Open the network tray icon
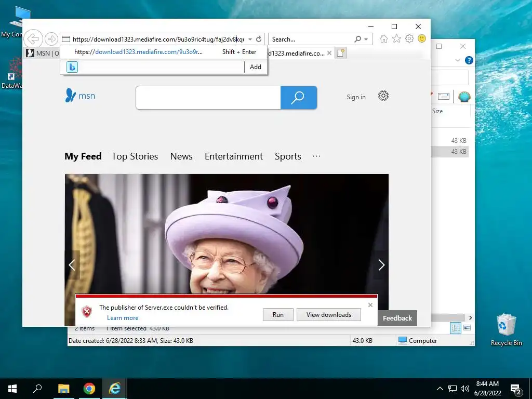This screenshot has width=532, height=399. [x=453, y=389]
